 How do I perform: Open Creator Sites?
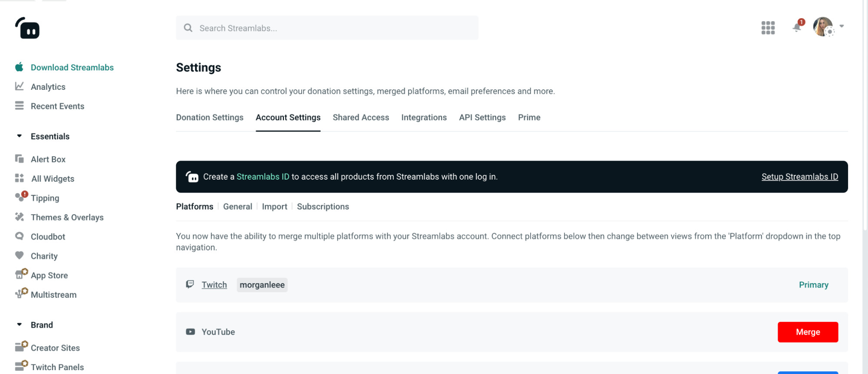pos(55,348)
